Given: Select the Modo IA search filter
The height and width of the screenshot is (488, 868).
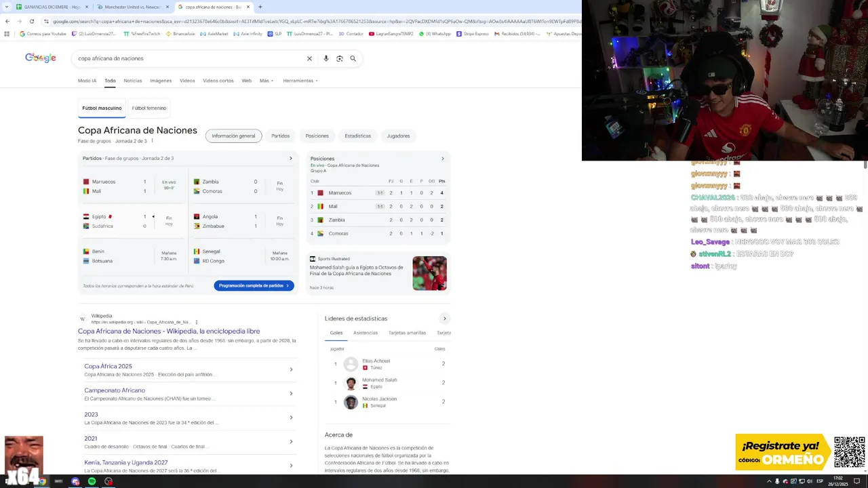Looking at the screenshot, I should pos(87,81).
